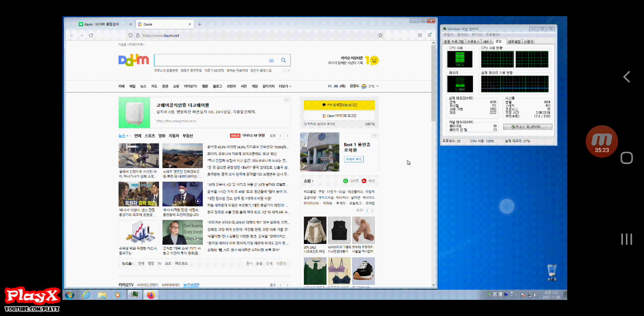644x316 pixels.
Task: Open 파일(F) menu in Task Manager
Action: click(448, 35)
